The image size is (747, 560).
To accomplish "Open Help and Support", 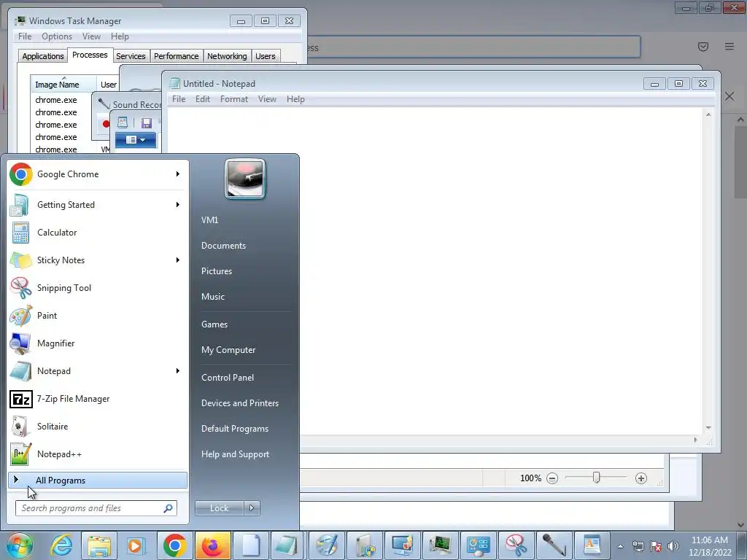I will coord(235,454).
